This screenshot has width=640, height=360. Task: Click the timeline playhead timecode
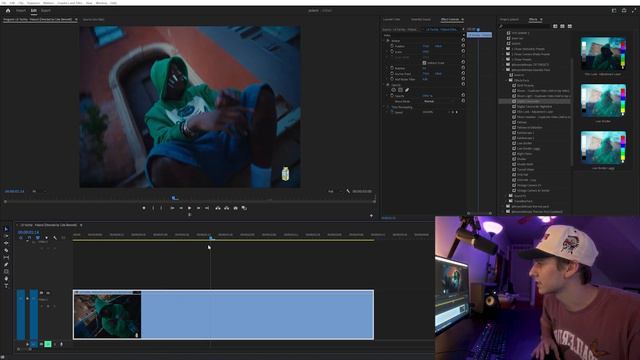29,232
